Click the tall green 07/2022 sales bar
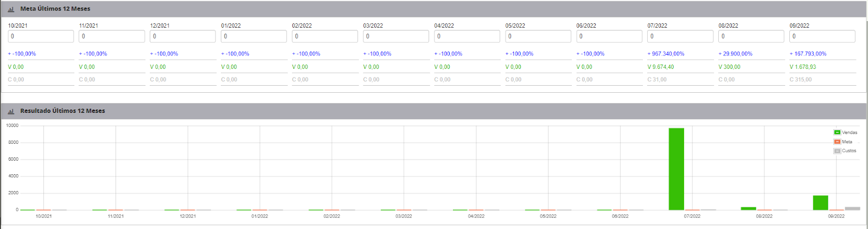Screen dimensions: 868x229 pos(676,169)
